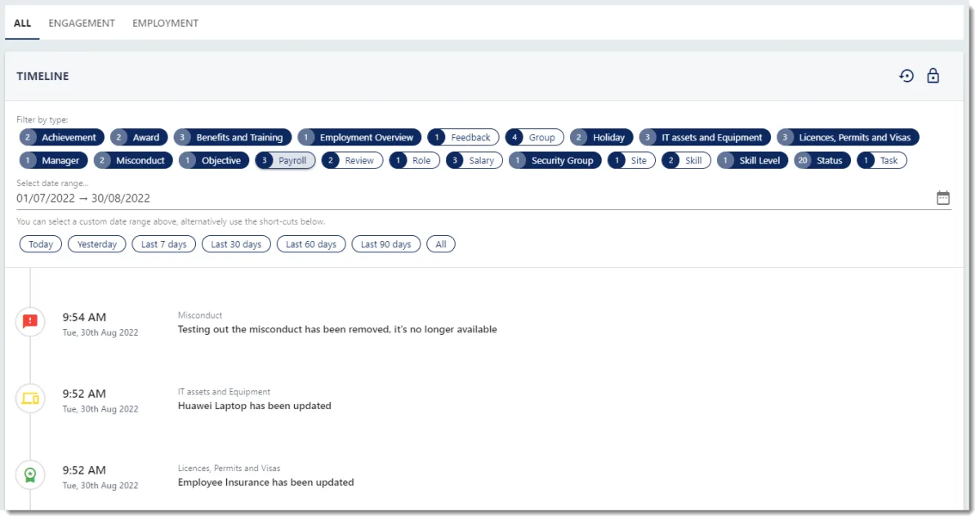Click the red Misconduct timeline event icon

(x=30, y=321)
